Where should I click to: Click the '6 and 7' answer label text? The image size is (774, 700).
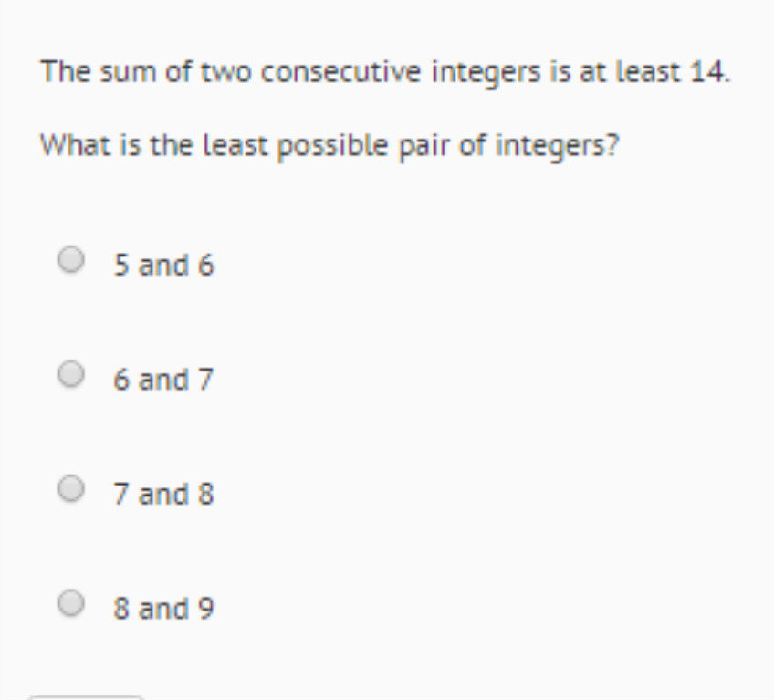click(163, 379)
